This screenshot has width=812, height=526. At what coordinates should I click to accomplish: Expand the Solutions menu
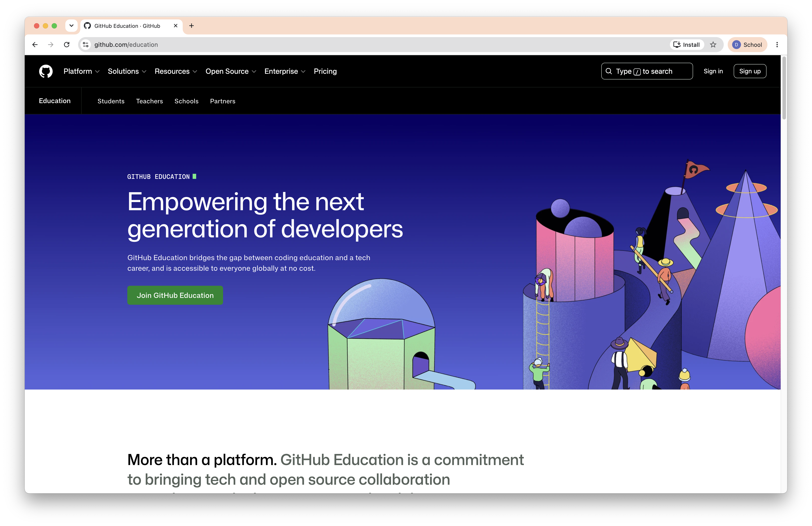point(127,71)
